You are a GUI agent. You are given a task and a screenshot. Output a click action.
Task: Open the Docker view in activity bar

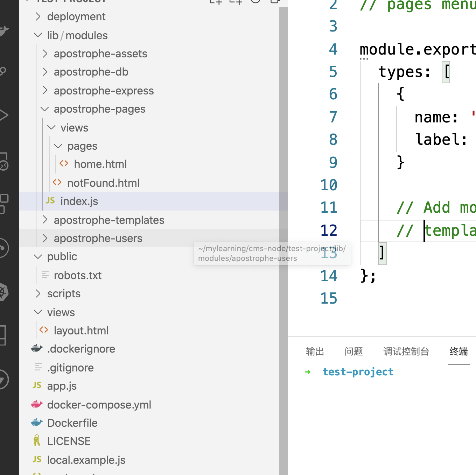click(3, 31)
